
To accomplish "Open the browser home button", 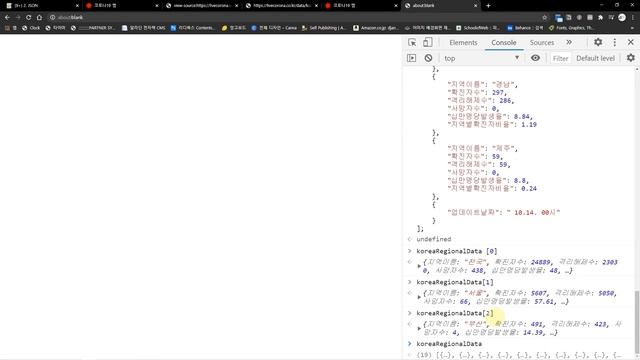I will 39,18.
